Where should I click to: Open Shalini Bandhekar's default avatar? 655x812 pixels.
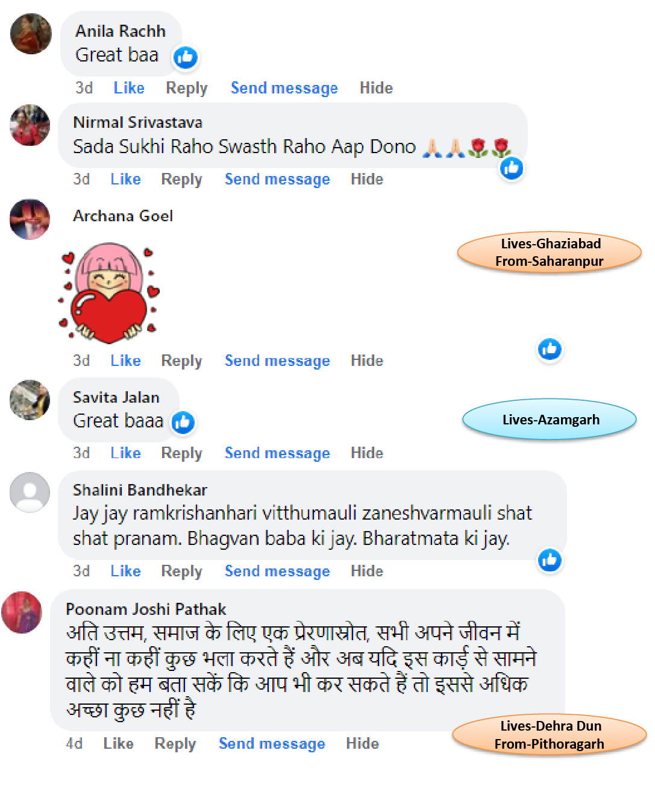point(30,493)
